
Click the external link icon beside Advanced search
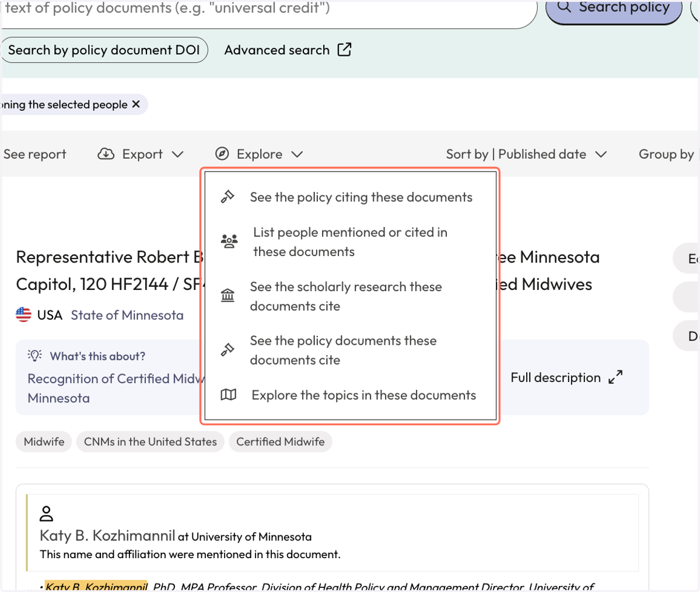[345, 50]
